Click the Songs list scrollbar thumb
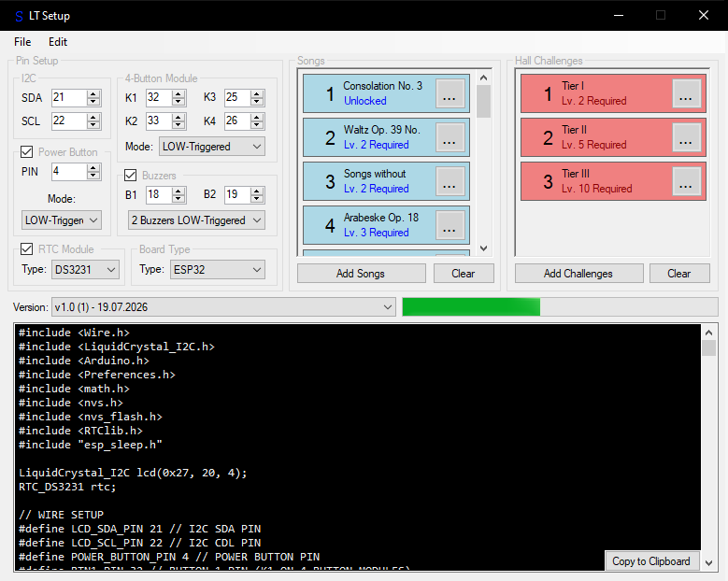Image resolution: width=728 pixels, height=581 pixels. (483, 102)
